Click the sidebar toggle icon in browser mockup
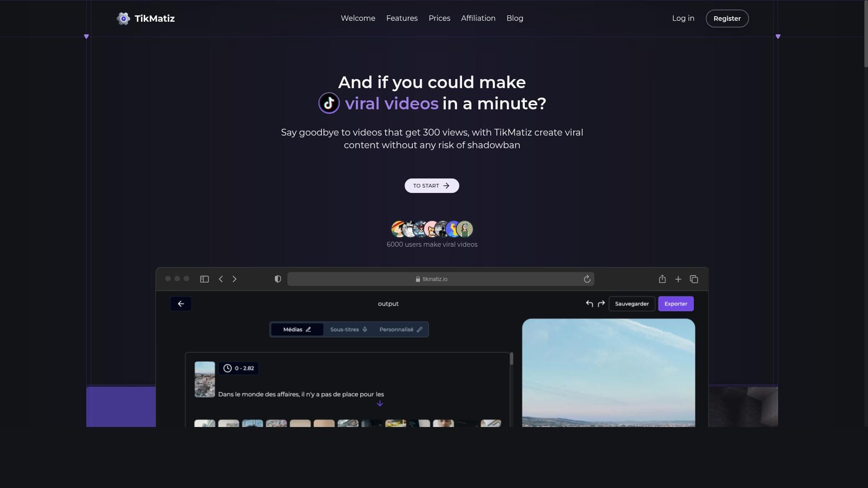Image resolution: width=868 pixels, height=488 pixels. tap(204, 279)
